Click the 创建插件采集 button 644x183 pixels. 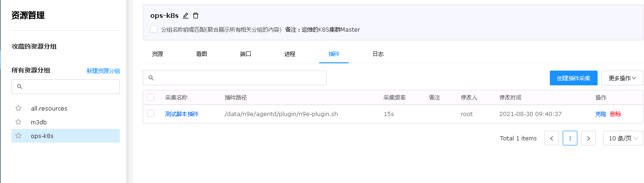click(573, 78)
